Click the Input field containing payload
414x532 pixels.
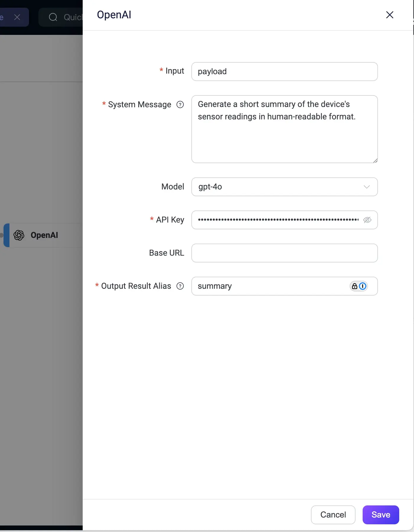[x=284, y=72]
